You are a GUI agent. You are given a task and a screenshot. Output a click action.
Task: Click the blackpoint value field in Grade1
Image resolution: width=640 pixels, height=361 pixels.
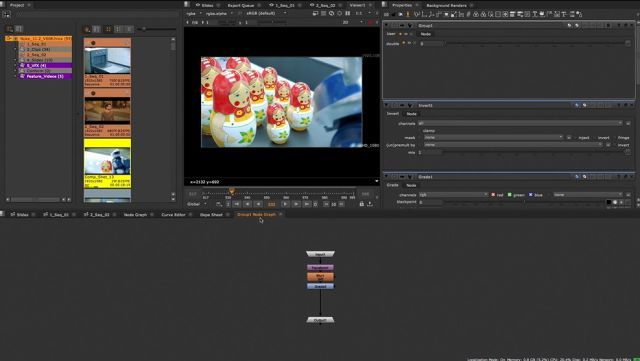[x=431, y=202]
